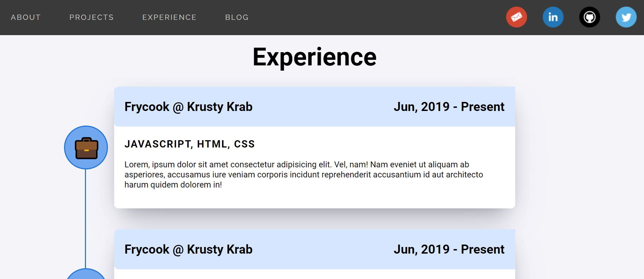The image size is (644, 279).
Task: Select the second Frycook @ Krusty Krab title
Action: (x=188, y=249)
